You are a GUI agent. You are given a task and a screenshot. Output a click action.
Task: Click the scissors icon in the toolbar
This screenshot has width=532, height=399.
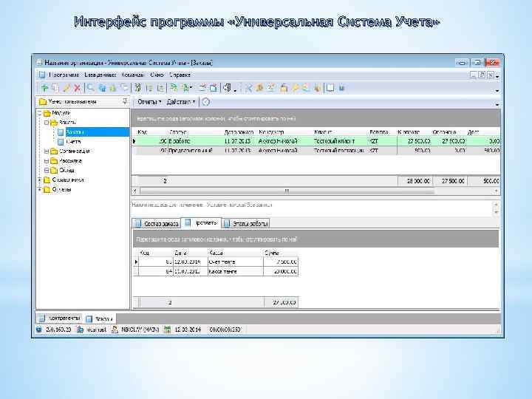(x=249, y=88)
